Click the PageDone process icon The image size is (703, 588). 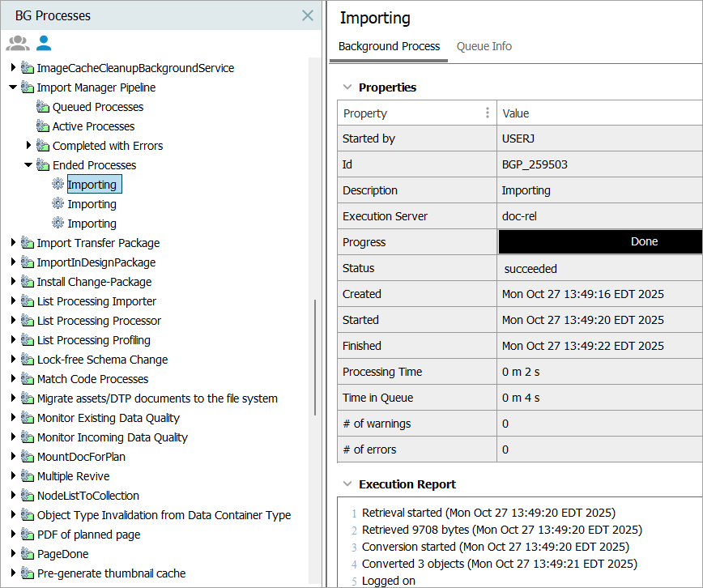point(28,554)
